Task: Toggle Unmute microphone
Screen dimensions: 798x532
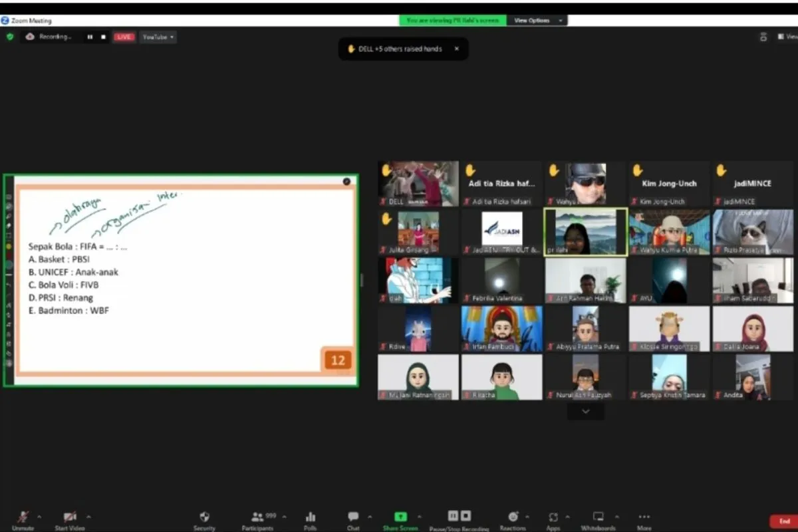Action: [23, 517]
